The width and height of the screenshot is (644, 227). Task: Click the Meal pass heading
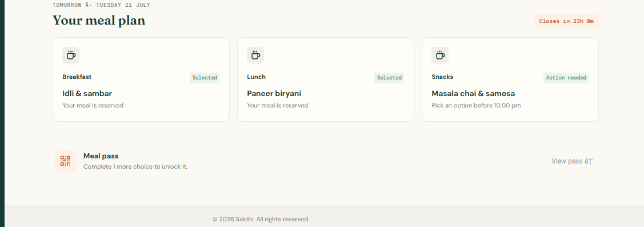(x=101, y=156)
